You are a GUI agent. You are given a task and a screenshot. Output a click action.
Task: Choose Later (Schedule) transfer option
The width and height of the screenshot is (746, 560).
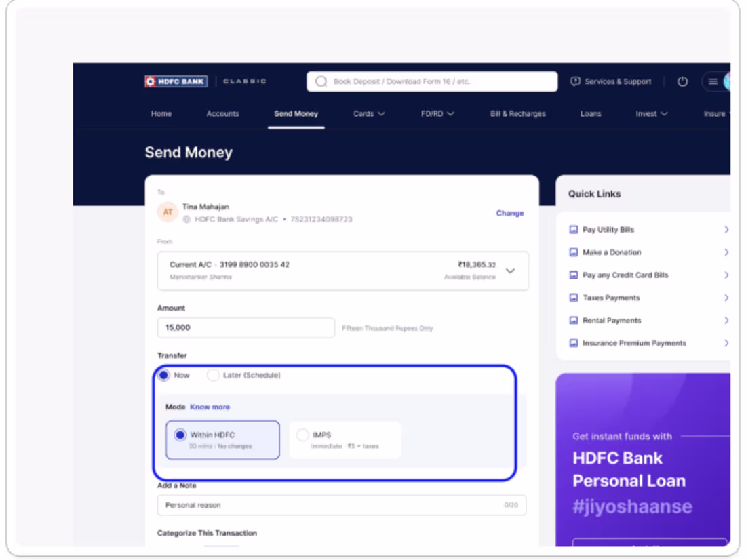point(214,375)
